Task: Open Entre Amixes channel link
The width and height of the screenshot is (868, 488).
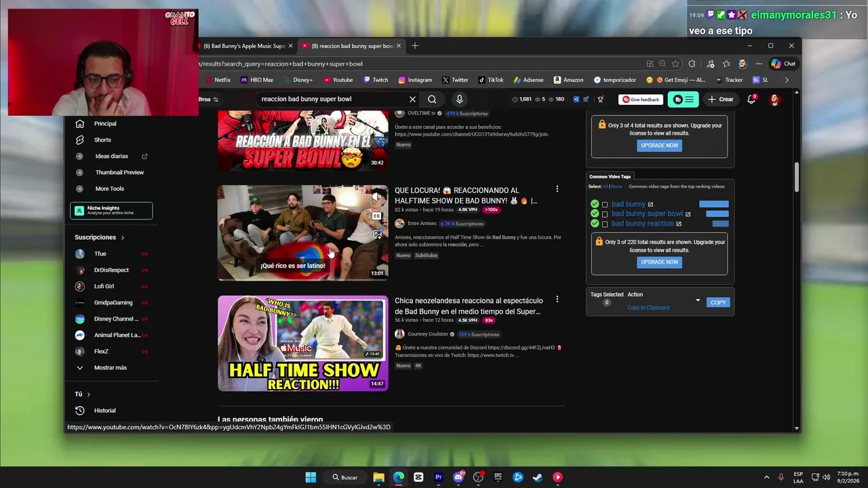Action: click(422, 224)
